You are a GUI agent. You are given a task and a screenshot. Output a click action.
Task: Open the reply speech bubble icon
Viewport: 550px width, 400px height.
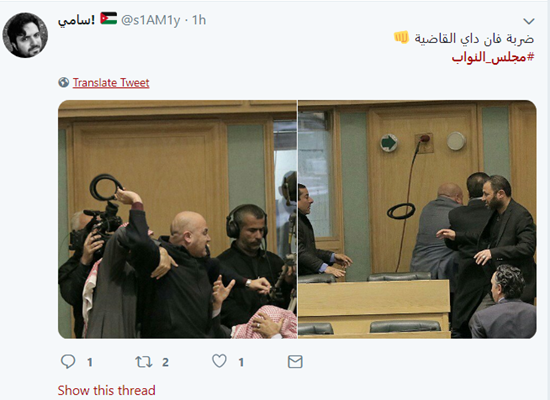coord(68,361)
